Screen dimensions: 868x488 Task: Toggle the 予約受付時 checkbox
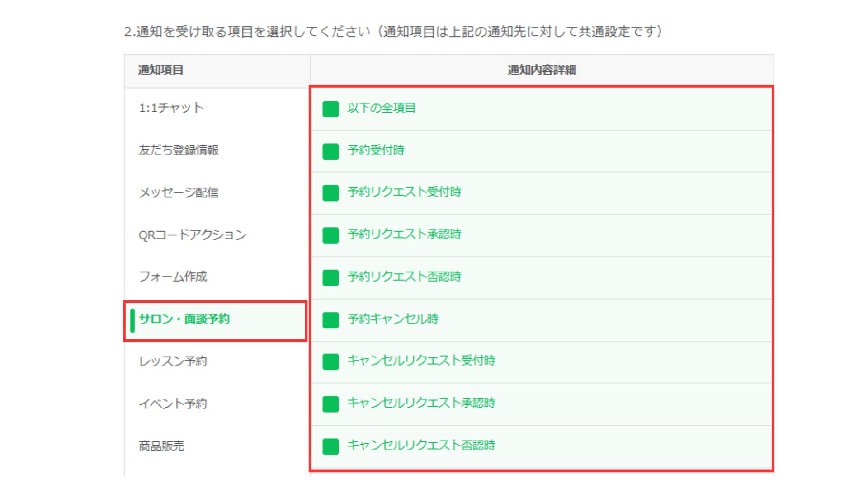click(x=330, y=151)
